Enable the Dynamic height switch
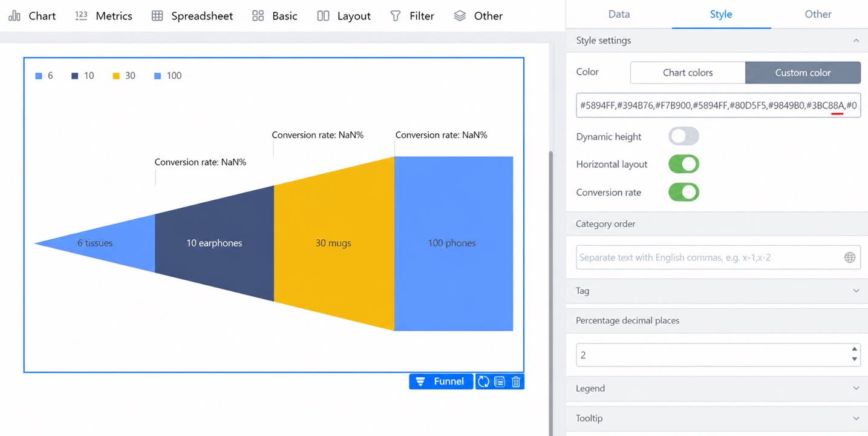Screen dimensions: 868x436 pos(684,136)
